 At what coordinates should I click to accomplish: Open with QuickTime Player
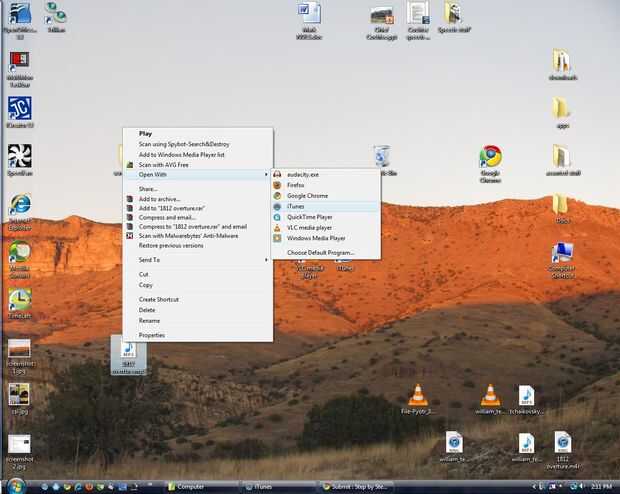(326, 217)
